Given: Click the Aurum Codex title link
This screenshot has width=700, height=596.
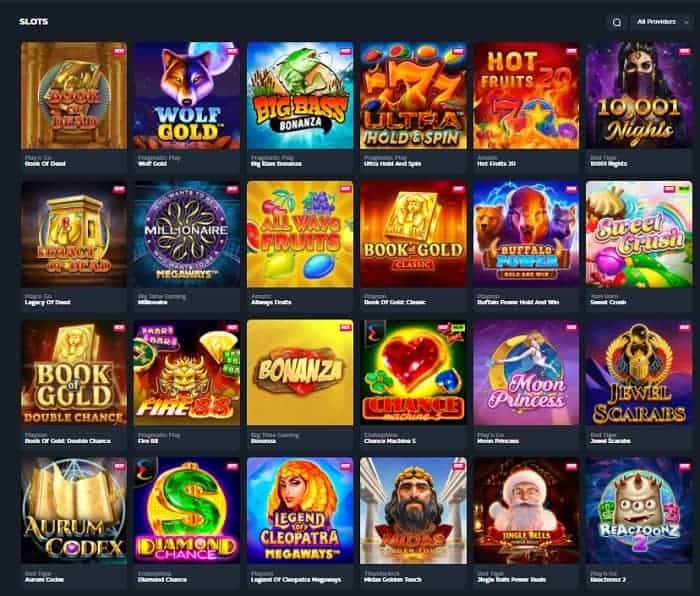Looking at the screenshot, I should tap(44, 579).
